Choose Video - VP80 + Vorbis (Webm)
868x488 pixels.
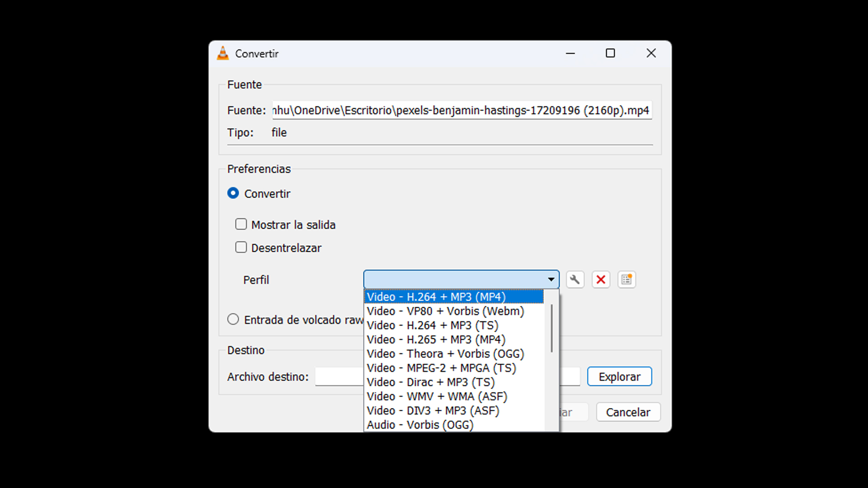454,311
